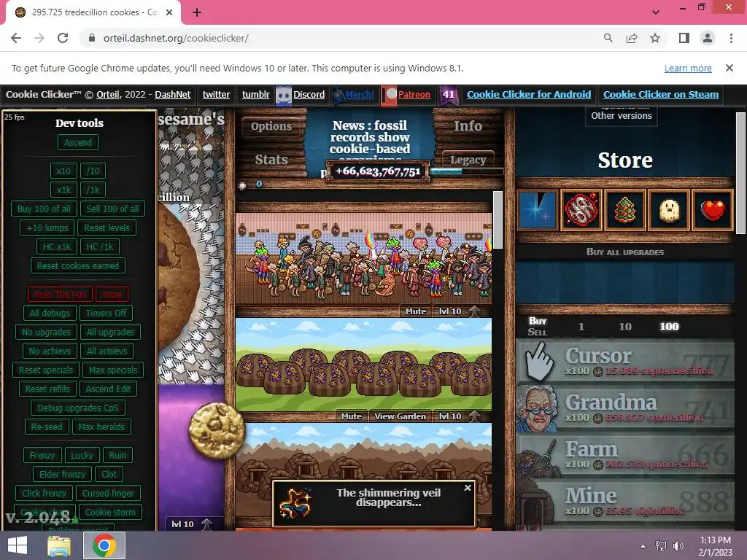The height and width of the screenshot is (560, 747).
Task: Switch store mode to Sell
Action: tap(538, 332)
